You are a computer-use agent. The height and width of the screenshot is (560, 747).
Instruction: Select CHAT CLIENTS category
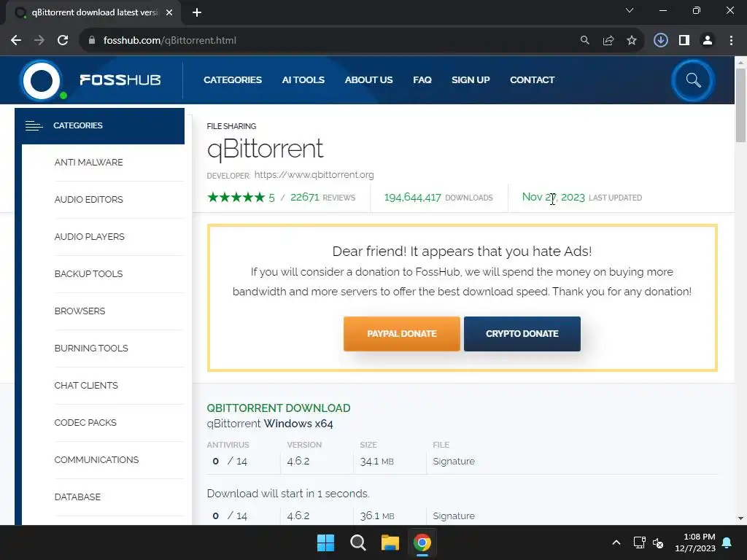[x=86, y=385]
